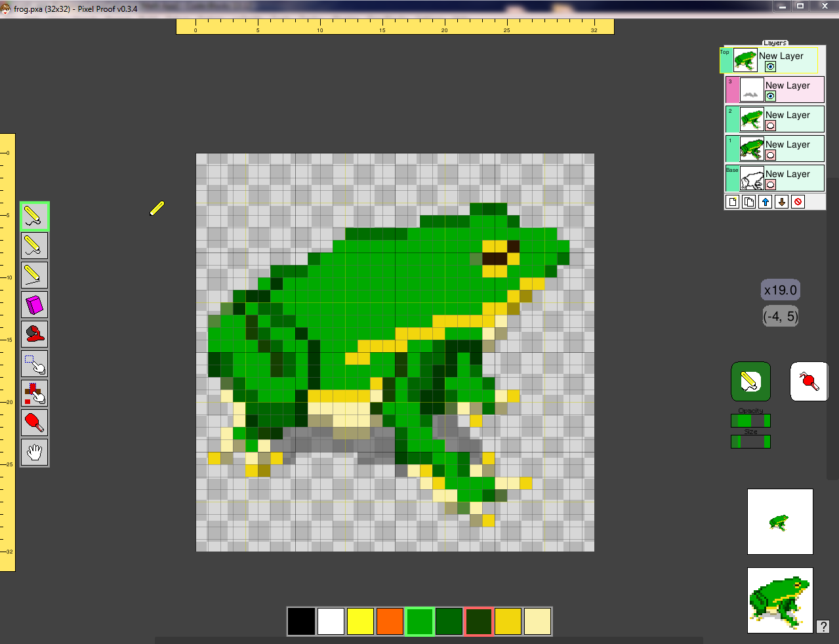Hide layer 3 using its eye toggle

[x=770, y=96]
